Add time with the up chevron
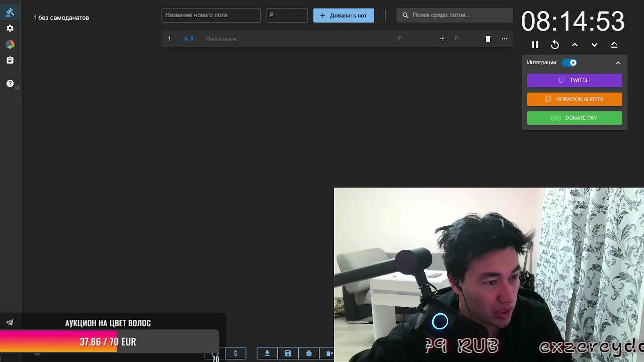 tap(575, 45)
